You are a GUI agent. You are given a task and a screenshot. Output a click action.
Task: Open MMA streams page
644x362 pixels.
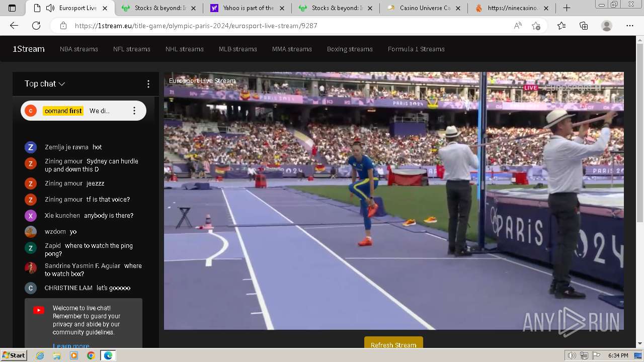click(292, 49)
